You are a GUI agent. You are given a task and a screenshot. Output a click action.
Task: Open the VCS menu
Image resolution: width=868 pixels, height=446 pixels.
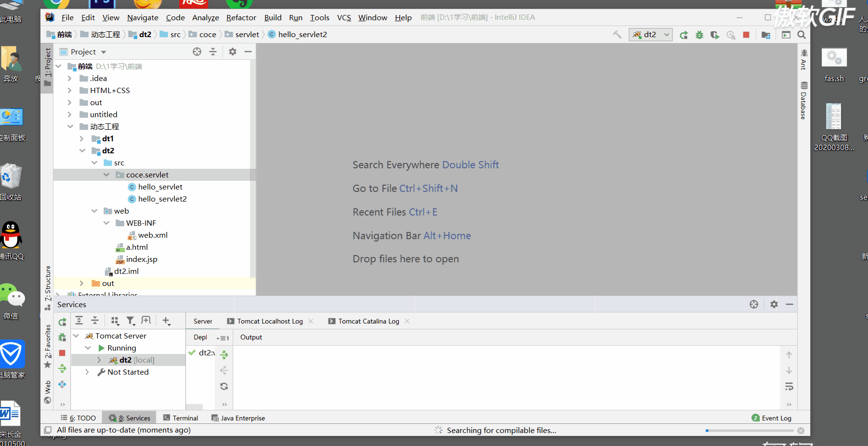pos(344,17)
